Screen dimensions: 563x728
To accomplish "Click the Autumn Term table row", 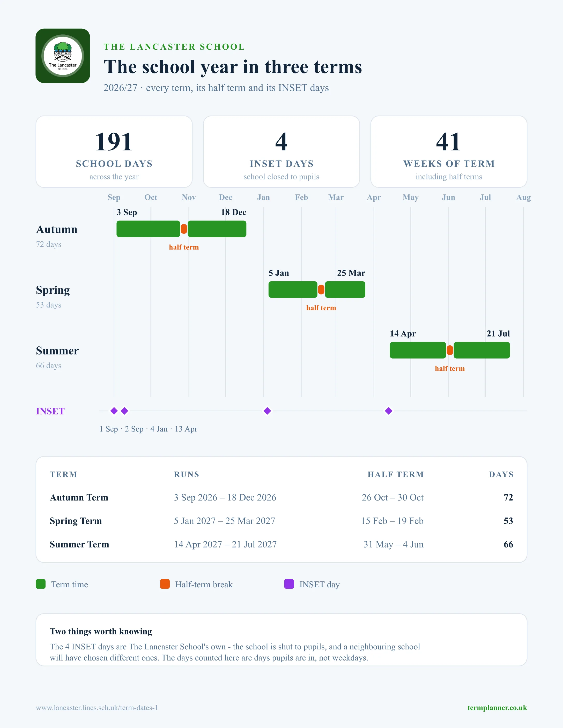I will (x=281, y=497).
